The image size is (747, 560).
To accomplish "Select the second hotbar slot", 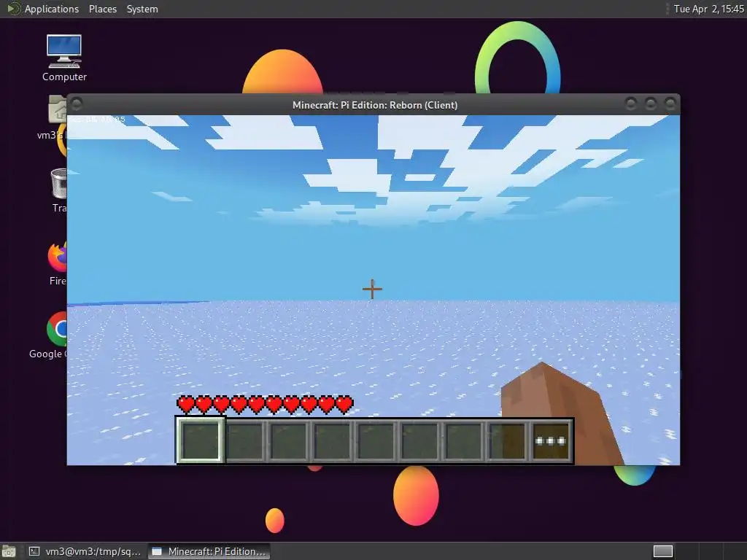I will (244, 441).
